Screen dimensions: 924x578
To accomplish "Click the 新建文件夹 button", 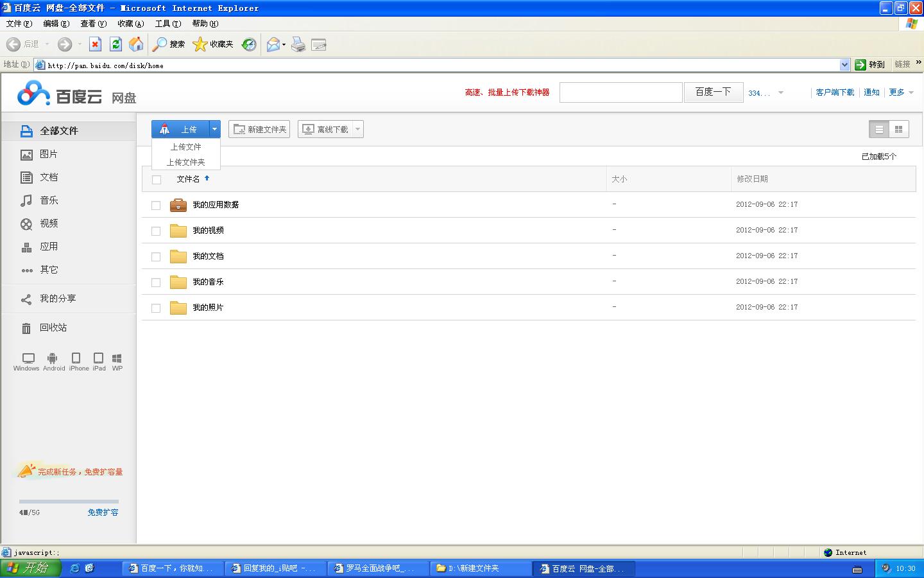I will click(x=259, y=129).
